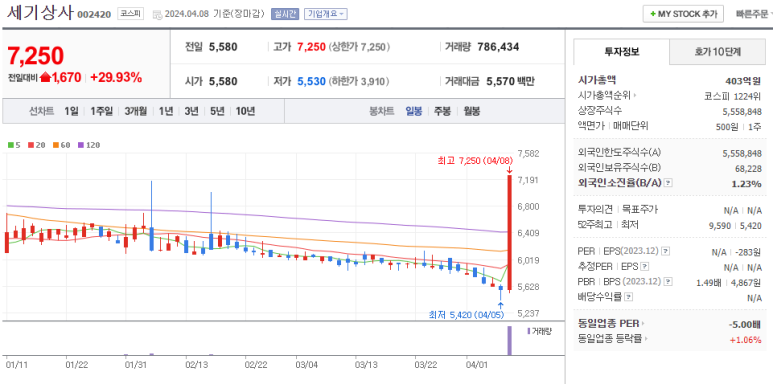
Task: Click the 동일업종 PER value -5.00배
Action: point(745,324)
